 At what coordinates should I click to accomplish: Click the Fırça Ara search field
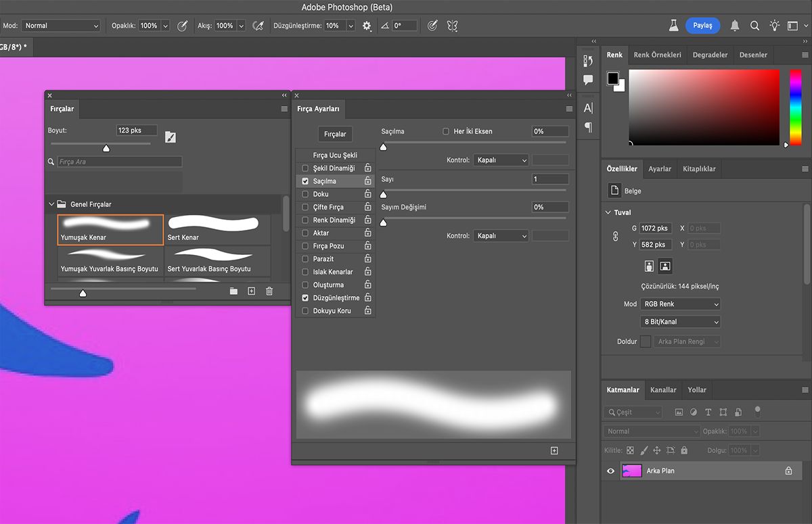pos(119,162)
